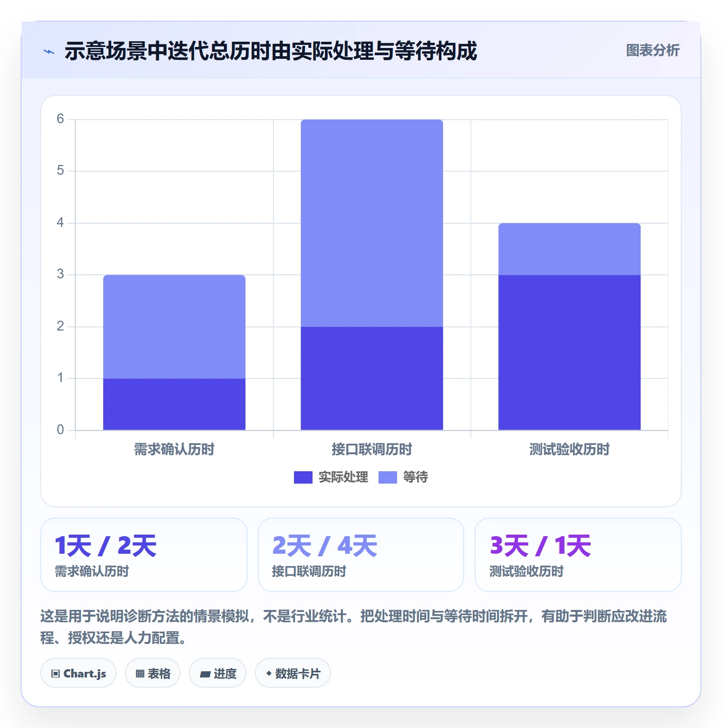Click the 实际处理 segment of 测试验收历时 bar
Screen dimensions: 722x728
569,353
